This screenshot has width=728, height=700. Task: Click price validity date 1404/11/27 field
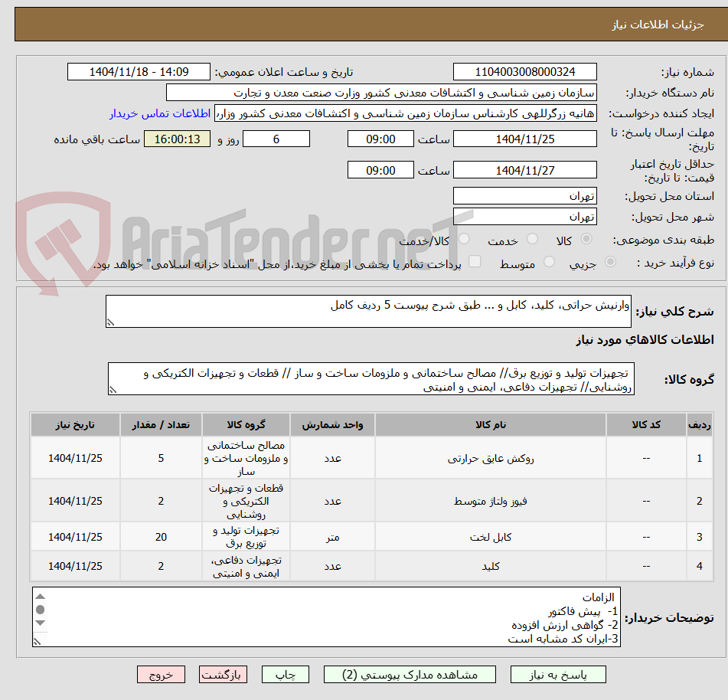[524, 170]
